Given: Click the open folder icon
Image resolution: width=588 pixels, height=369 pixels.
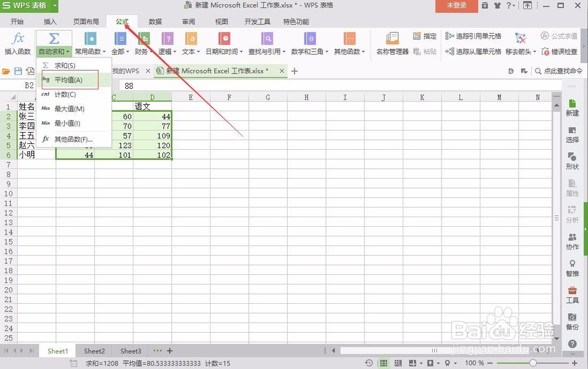Looking at the screenshot, I should [6, 71].
